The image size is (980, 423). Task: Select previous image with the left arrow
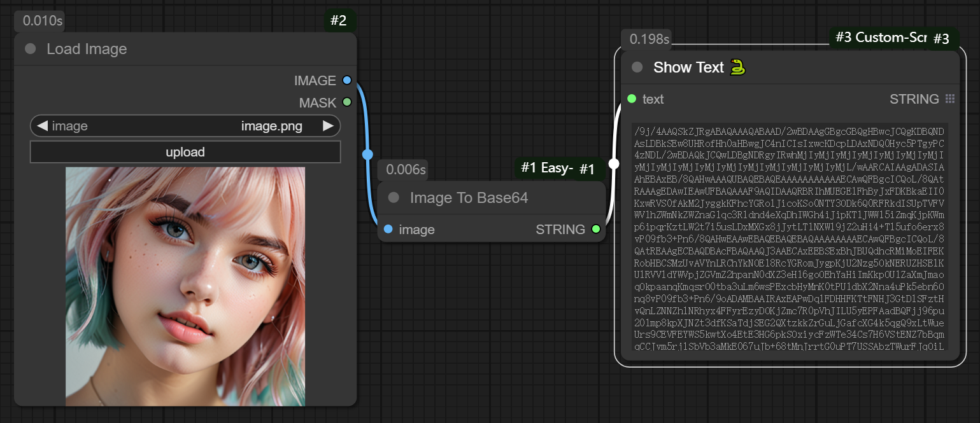tap(42, 126)
